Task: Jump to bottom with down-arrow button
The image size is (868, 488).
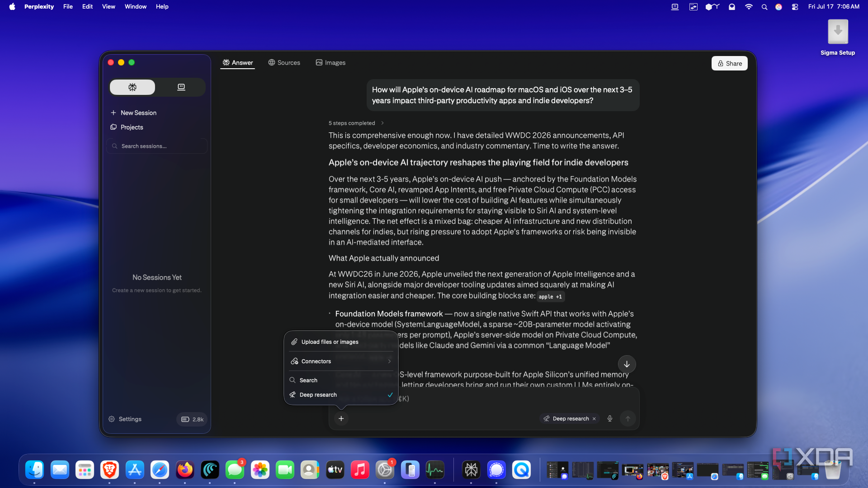Action: point(627,364)
